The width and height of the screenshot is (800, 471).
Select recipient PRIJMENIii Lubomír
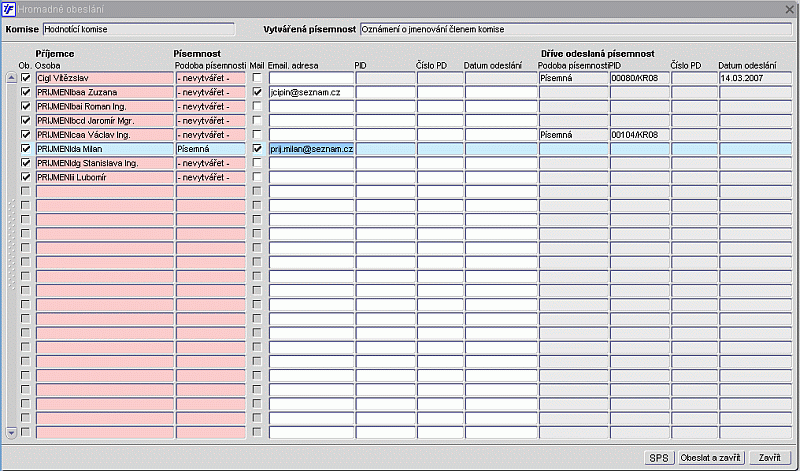coord(105,178)
